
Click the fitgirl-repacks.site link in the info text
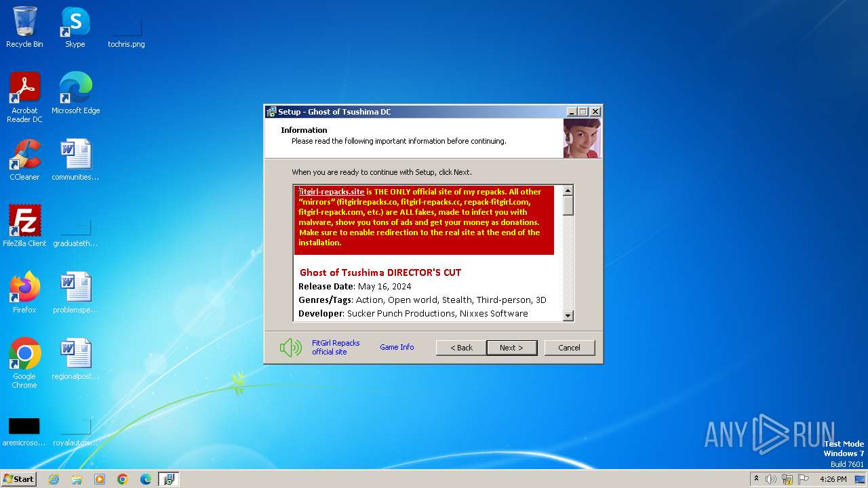332,192
